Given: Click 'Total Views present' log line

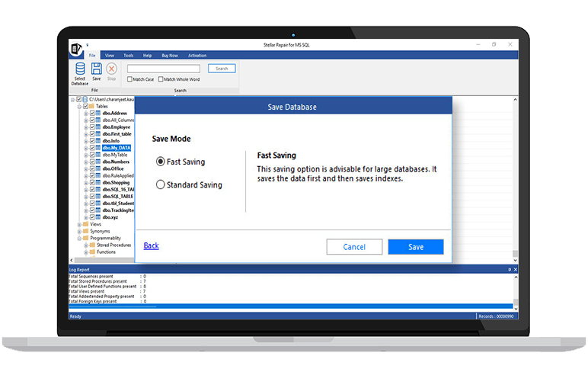Looking at the screenshot, I should click(x=107, y=291).
